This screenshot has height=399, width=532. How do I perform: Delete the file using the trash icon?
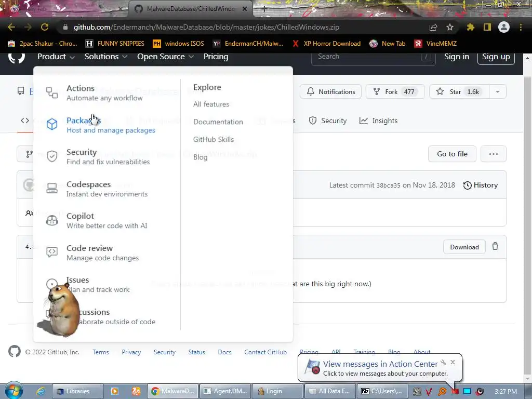point(495,247)
